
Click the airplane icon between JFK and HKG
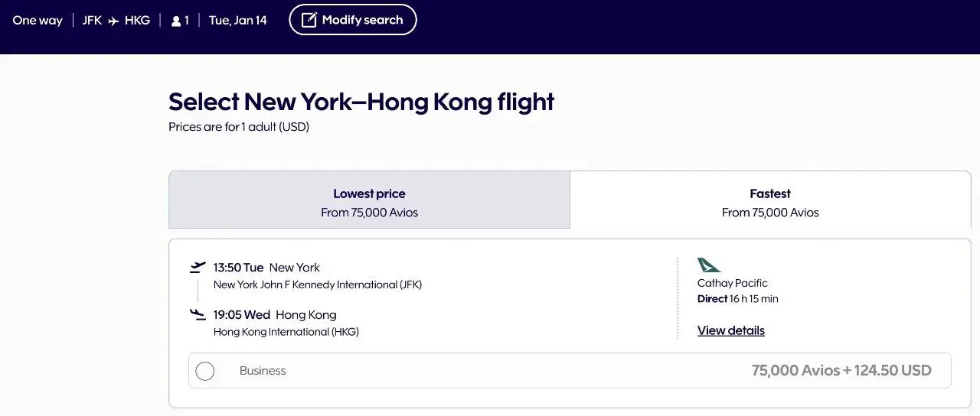[x=113, y=21]
